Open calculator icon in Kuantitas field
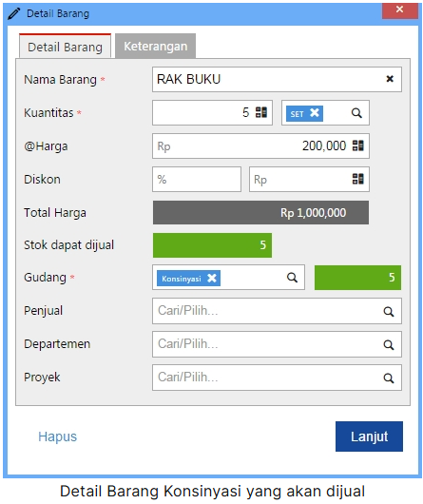 260,112
